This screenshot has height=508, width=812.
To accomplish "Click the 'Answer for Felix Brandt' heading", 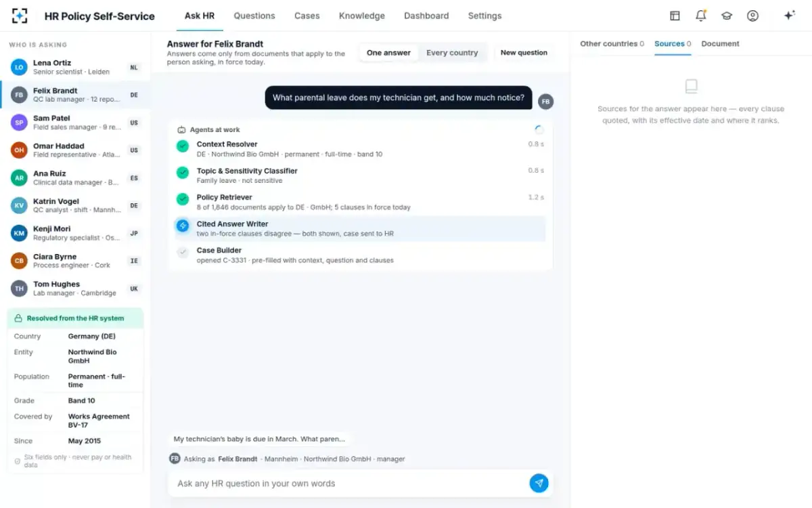I will [x=215, y=44].
